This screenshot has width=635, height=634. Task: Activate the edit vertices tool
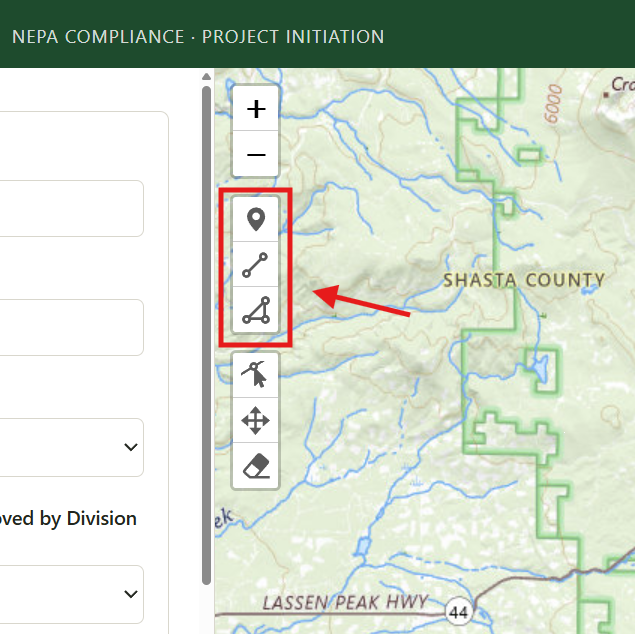click(256, 375)
